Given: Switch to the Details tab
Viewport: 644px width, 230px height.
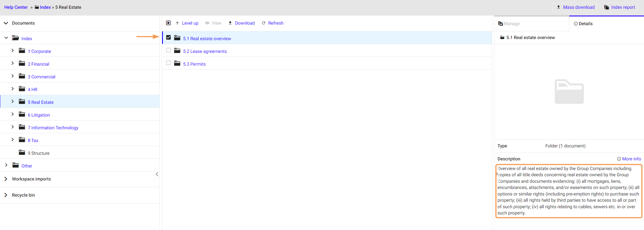Looking at the screenshot, I should pyautogui.click(x=607, y=24).
